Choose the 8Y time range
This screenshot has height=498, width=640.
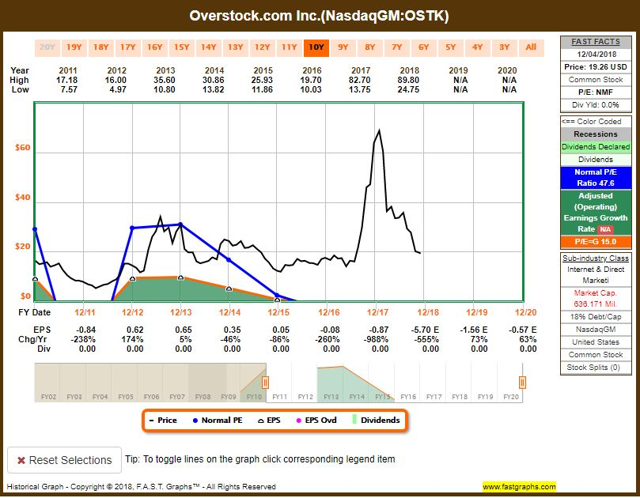(x=370, y=47)
